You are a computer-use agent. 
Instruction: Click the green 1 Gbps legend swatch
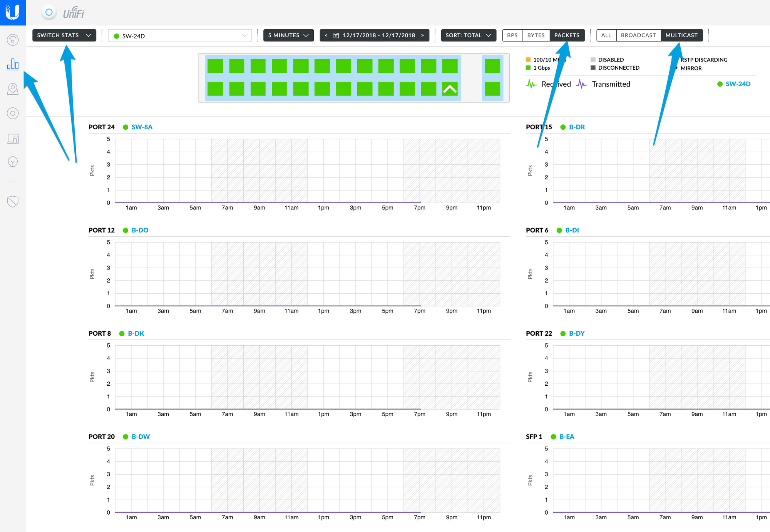click(x=528, y=68)
